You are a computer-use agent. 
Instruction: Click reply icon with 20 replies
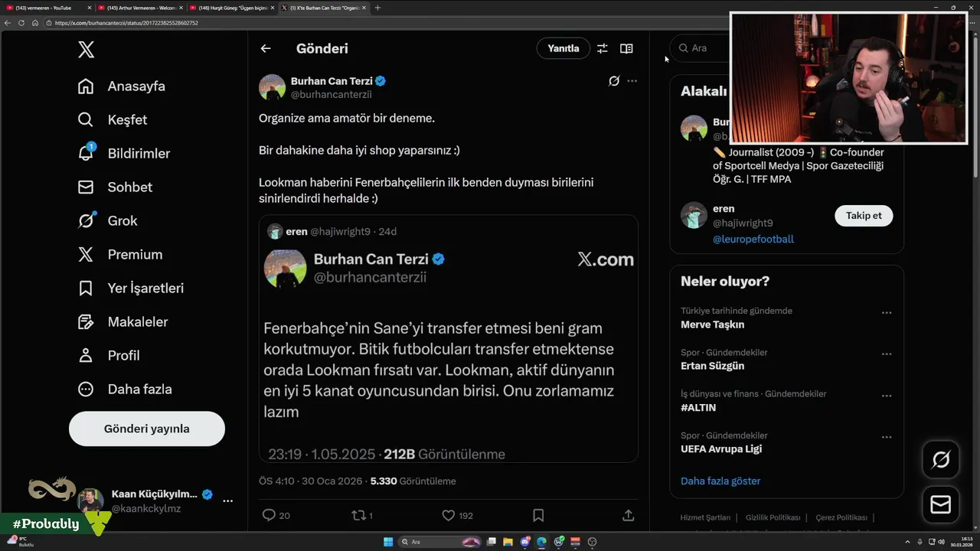pos(269,516)
